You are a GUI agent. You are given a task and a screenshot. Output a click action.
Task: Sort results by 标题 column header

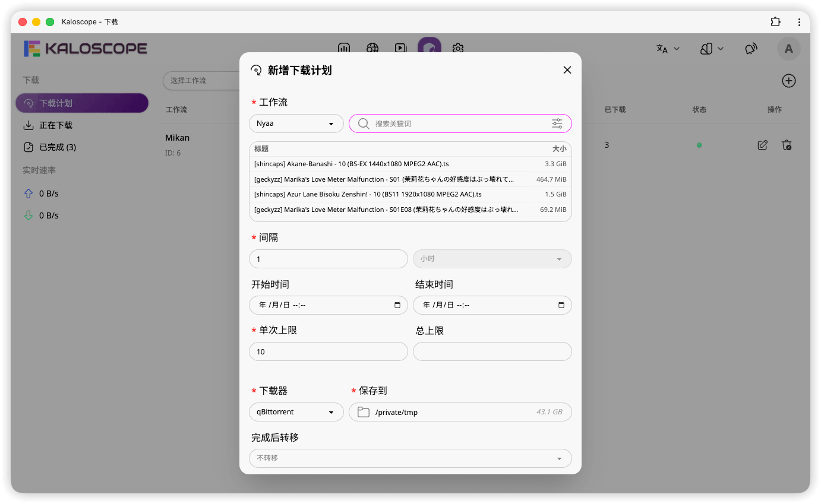[261, 149]
